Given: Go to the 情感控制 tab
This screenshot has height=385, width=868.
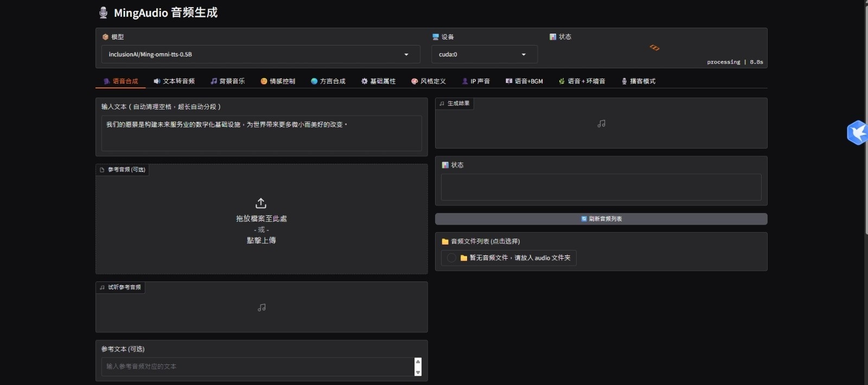Looking at the screenshot, I should [x=278, y=81].
